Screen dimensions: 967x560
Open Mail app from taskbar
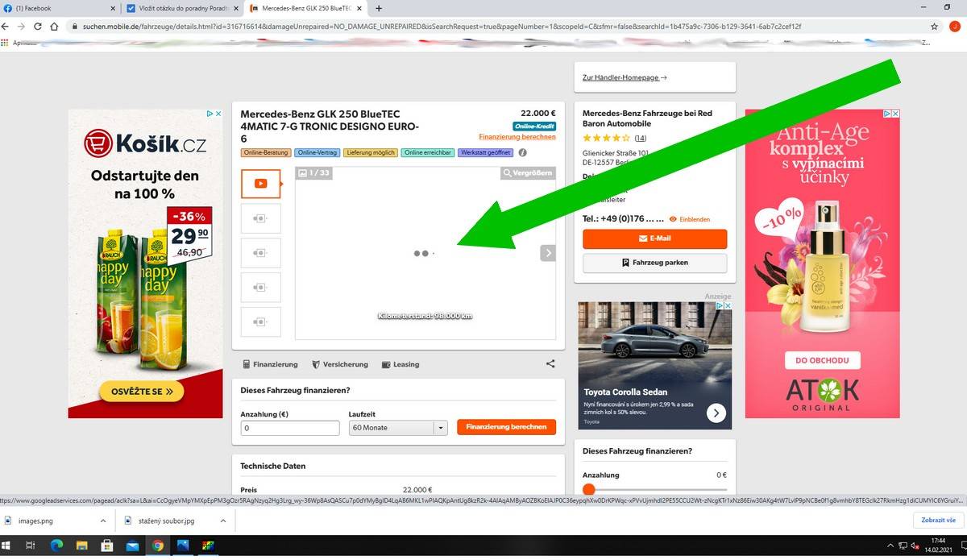[x=132, y=545]
